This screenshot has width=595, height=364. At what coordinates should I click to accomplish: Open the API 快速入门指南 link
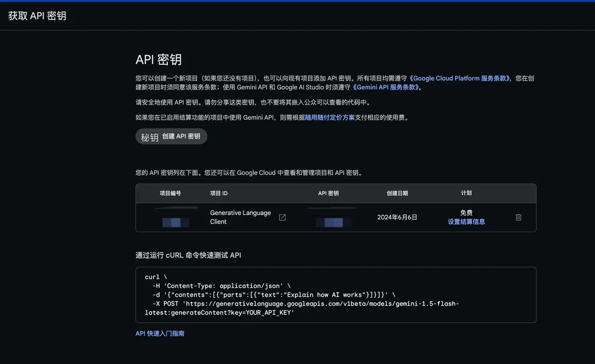pyautogui.click(x=160, y=333)
